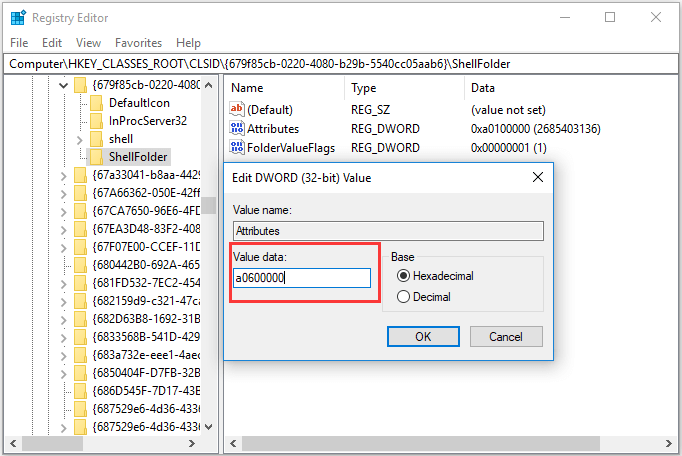Select the {683a732e-eee1-4ae folder icon
This screenshot has height=456, width=682.
(80, 355)
